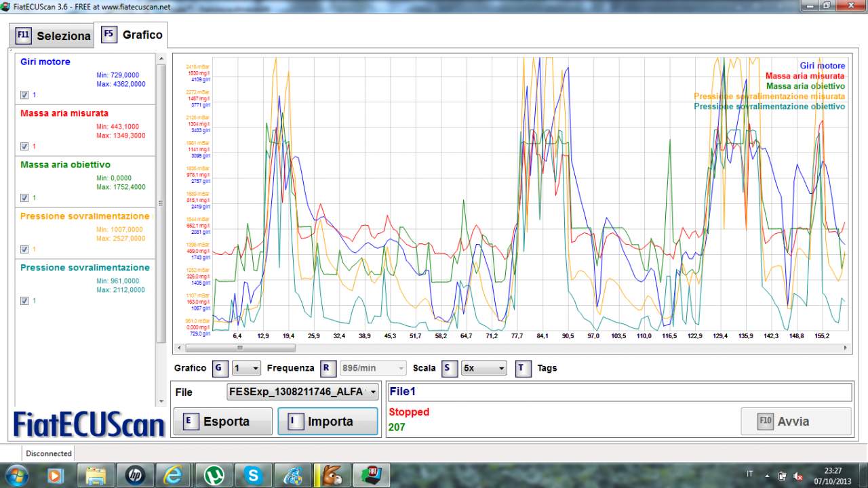Switch to the Seleziona tab

54,35
